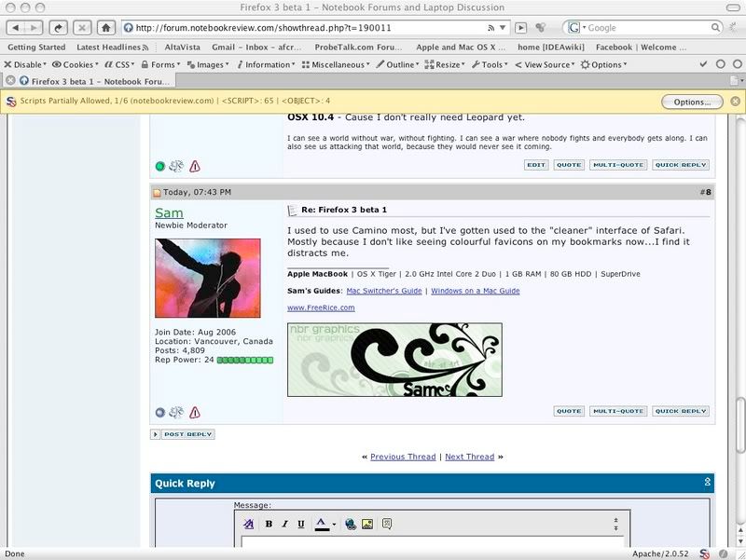Click Sam's avatar image

click(x=207, y=278)
